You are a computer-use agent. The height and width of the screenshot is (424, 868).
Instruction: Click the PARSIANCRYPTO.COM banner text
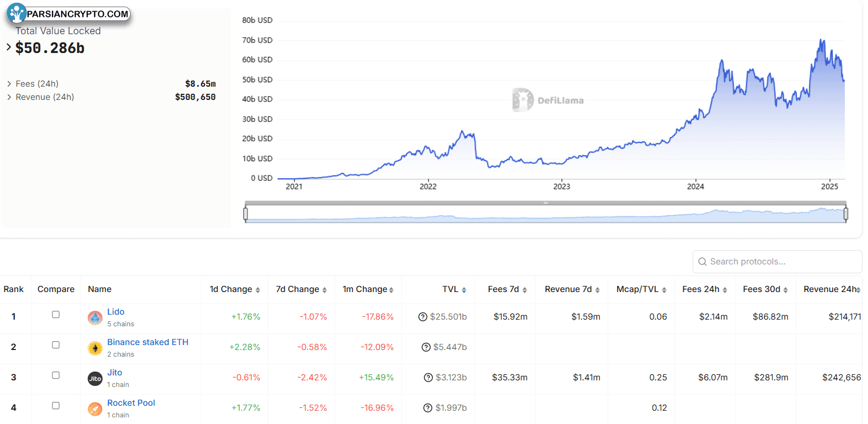(x=78, y=14)
